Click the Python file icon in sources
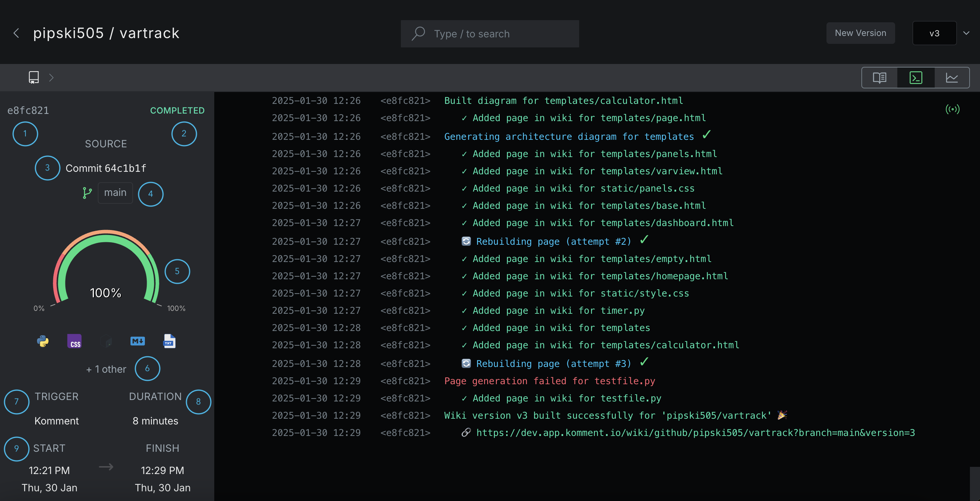The height and width of the screenshot is (501, 980). point(43,341)
